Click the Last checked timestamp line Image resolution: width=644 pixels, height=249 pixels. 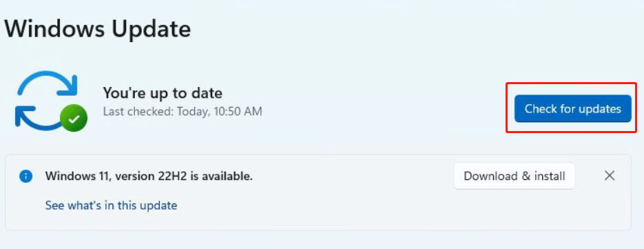click(183, 112)
